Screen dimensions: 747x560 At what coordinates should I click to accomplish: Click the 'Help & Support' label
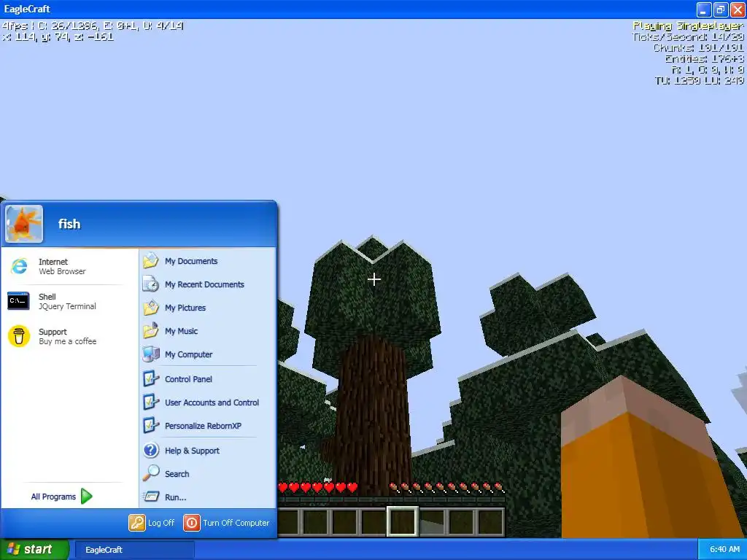tap(192, 451)
